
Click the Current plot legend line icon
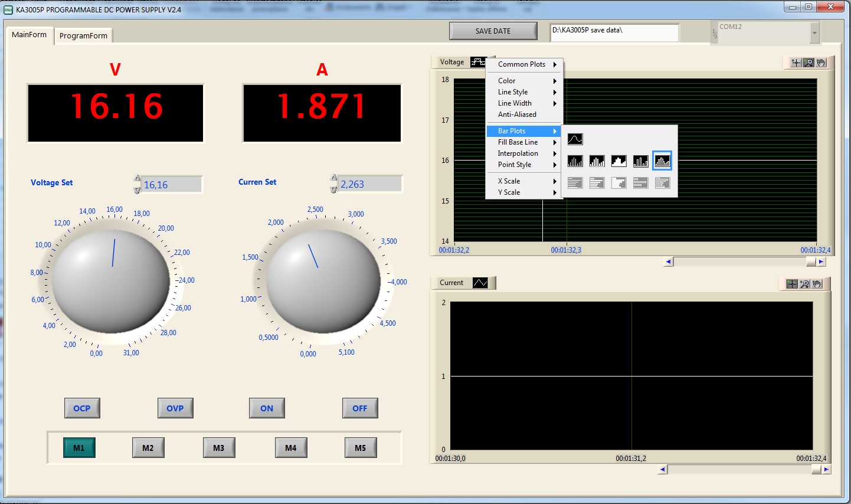pyautogui.click(x=480, y=283)
